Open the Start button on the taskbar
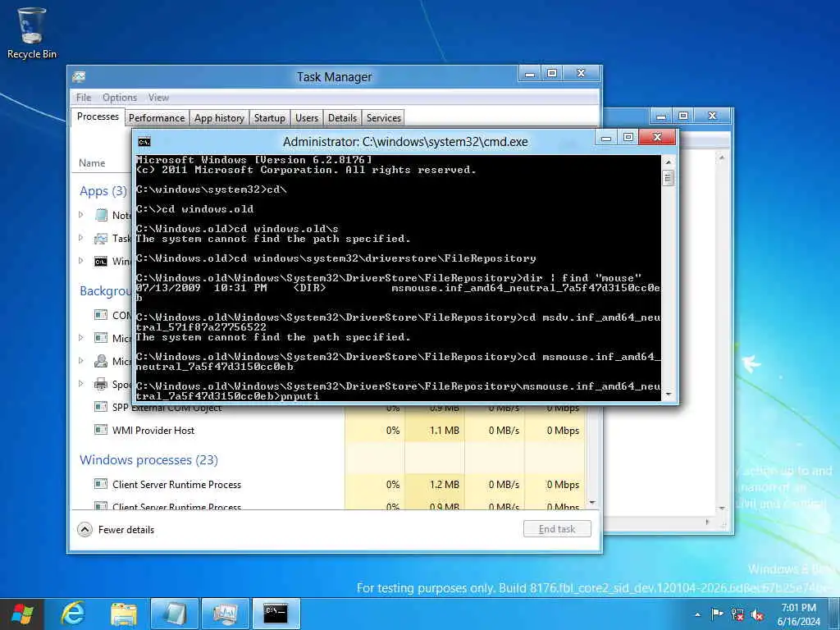This screenshot has width=840, height=630. 22,614
